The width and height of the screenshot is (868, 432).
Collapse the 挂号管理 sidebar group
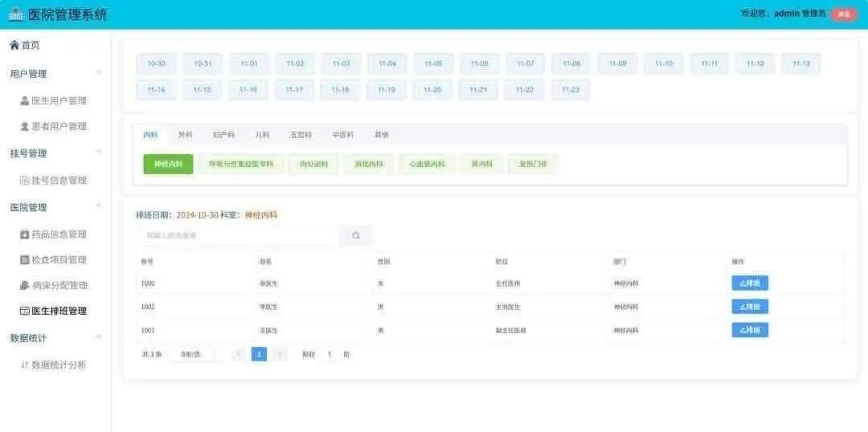point(99,153)
